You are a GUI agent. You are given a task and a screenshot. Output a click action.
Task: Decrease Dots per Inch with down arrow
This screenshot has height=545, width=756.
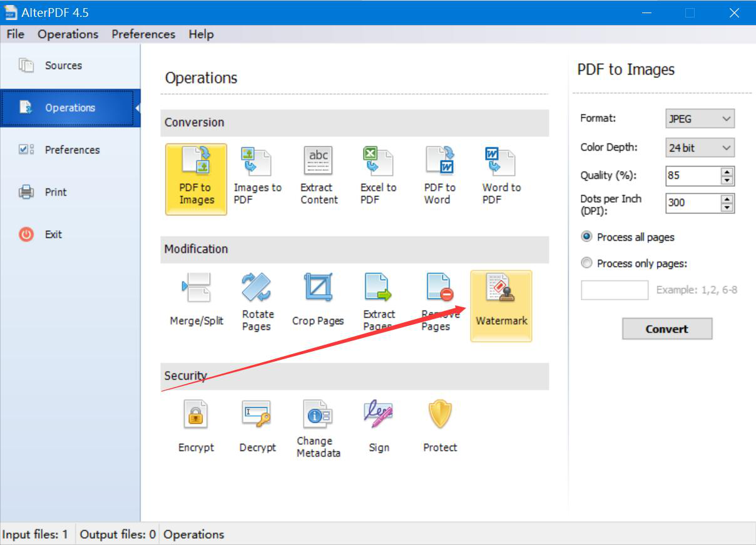(x=727, y=207)
